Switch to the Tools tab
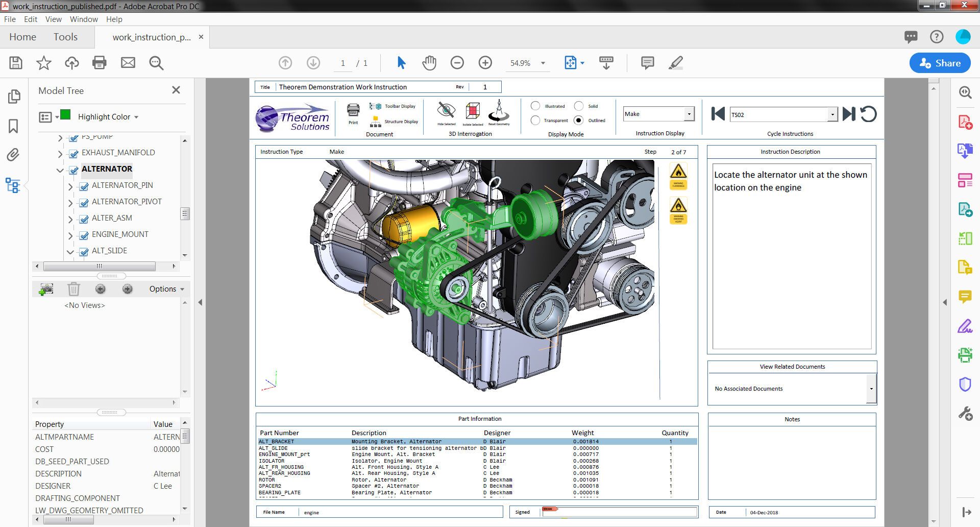This screenshot has height=527, width=980. [x=65, y=36]
